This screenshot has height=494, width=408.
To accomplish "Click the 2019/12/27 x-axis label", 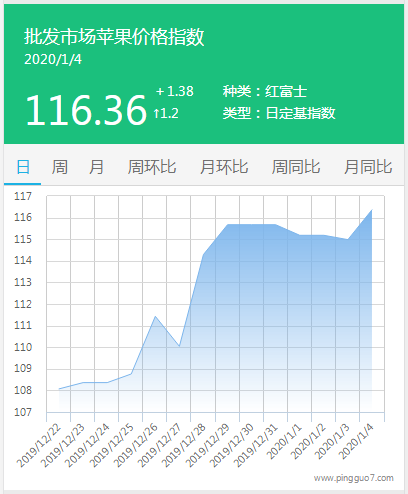I will coord(159,445).
